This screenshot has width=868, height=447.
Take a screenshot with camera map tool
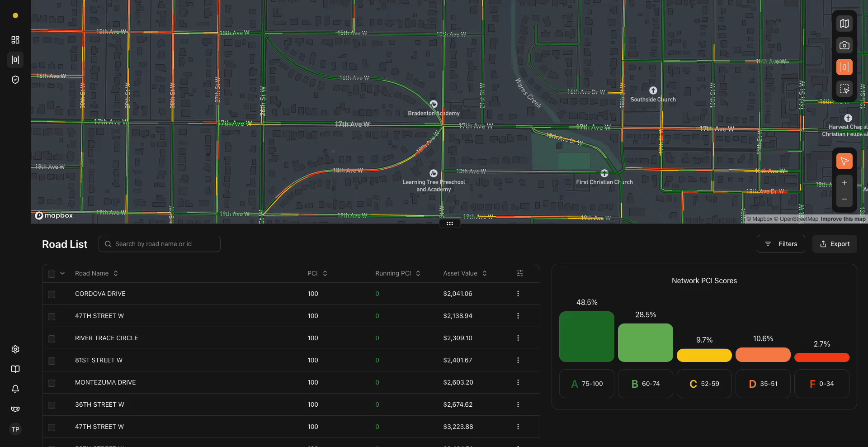point(844,45)
